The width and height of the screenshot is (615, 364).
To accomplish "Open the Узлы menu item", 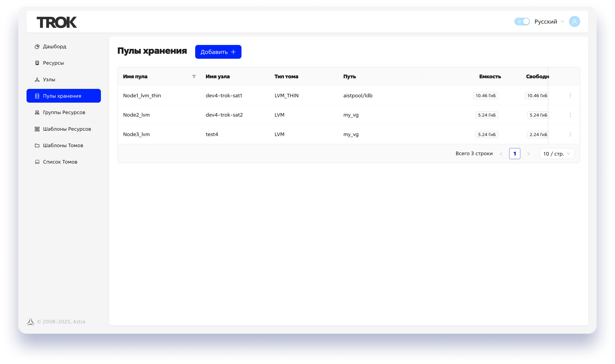I will (49, 80).
